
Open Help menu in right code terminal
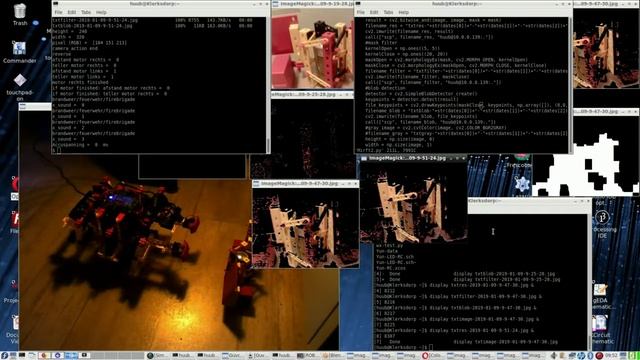(x=403, y=12)
